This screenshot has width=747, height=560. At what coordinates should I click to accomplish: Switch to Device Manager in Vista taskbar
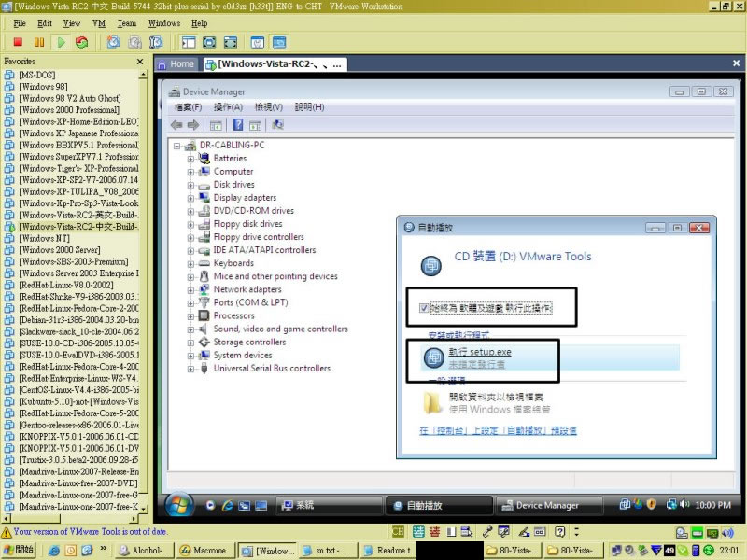[549, 506]
